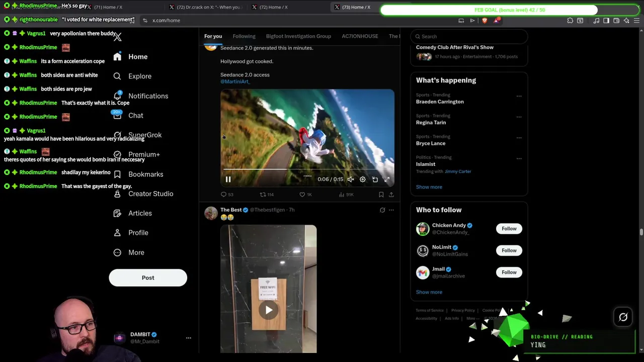Open Terms of Service link
Image resolution: width=644 pixels, height=362 pixels.
(430, 310)
